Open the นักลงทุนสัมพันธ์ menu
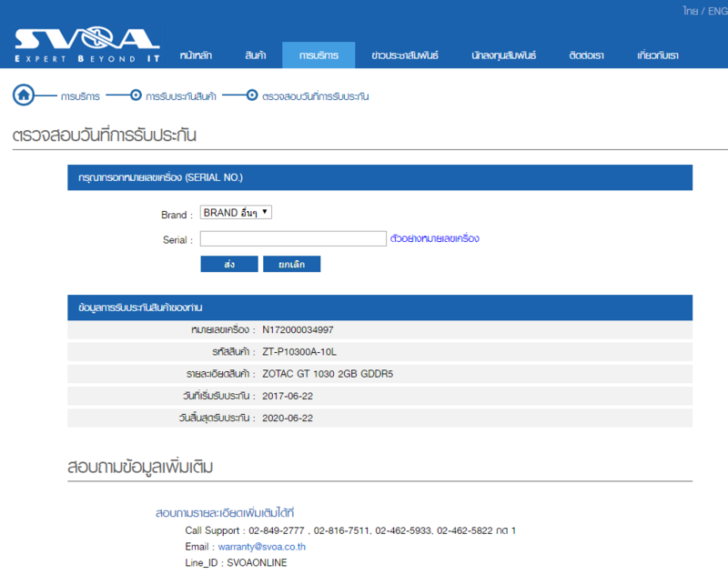 pos(504,55)
